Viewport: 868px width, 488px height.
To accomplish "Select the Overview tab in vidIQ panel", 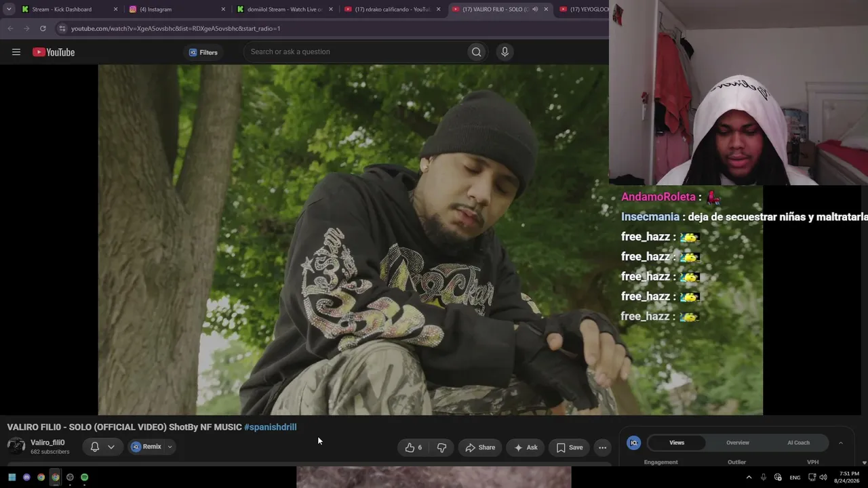I will click(738, 443).
